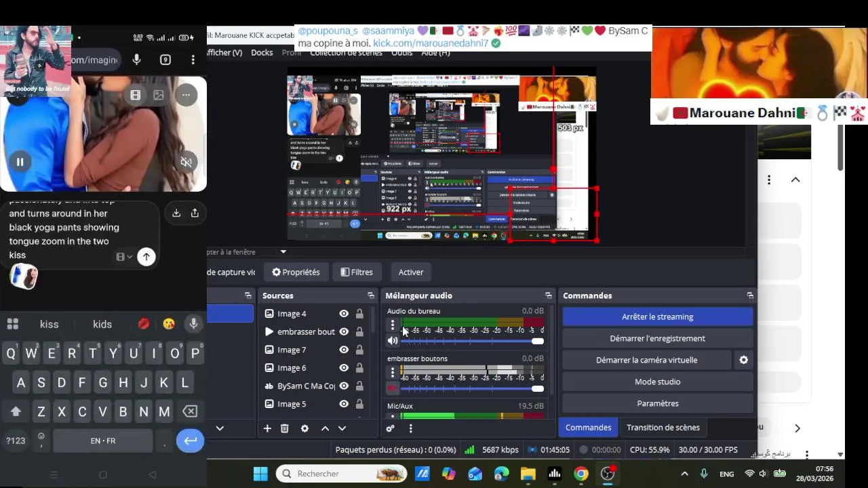
Task: Open the Docks menu
Action: (x=262, y=53)
